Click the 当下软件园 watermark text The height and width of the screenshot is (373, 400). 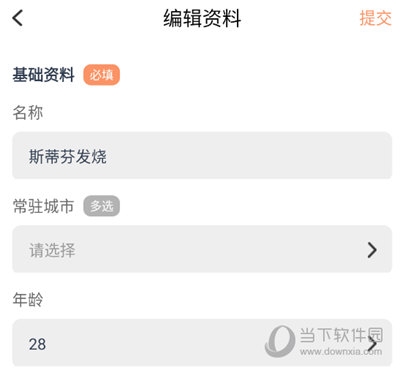pyautogui.click(x=341, y=335)
